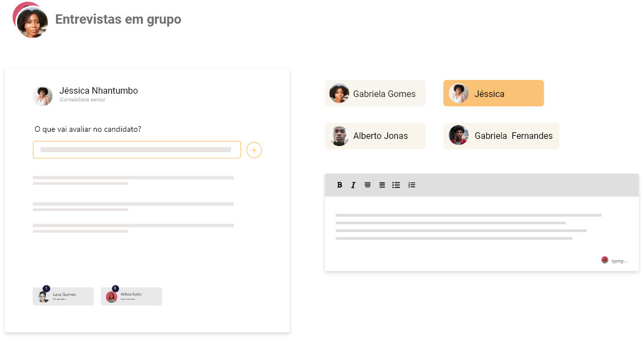The image size is (644, 339).
Task: Apply italic formatting in the editor
Action: coord(353,185)
